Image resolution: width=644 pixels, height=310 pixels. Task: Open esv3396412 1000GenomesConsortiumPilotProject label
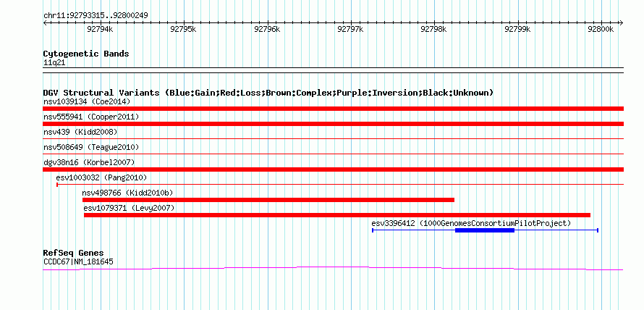(x=472, y=223)
